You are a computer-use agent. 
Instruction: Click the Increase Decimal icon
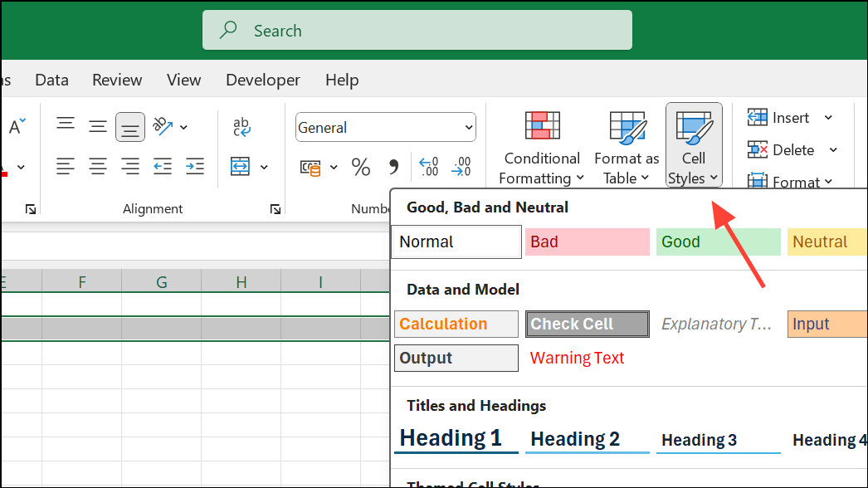429,167
